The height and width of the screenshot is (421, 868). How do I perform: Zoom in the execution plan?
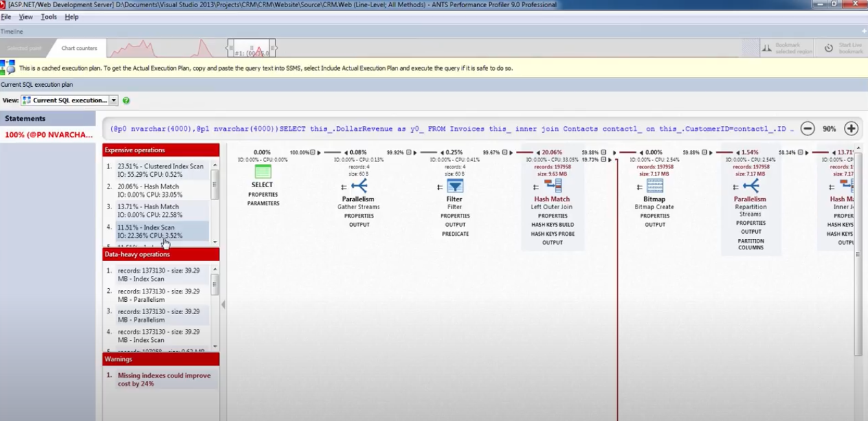coord(851,128)
